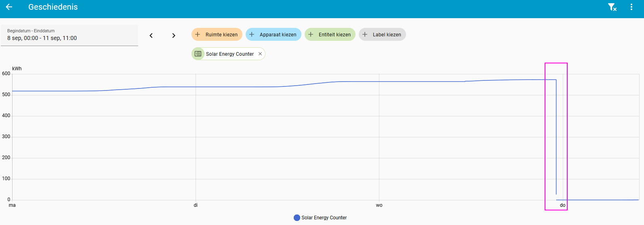The image size is (644, 225).
Task: Click the 'di' x-axis label
Action: [x=196, y=205]
